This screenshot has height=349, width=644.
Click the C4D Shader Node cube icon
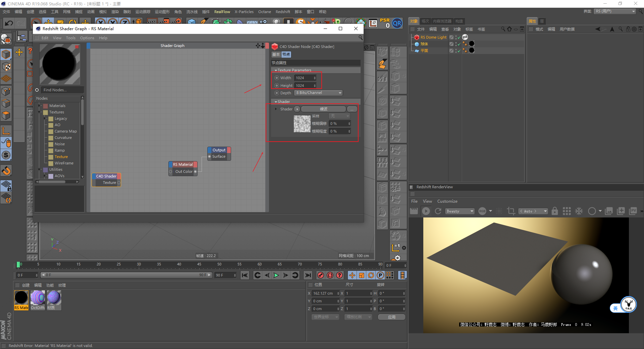point(275,47)
